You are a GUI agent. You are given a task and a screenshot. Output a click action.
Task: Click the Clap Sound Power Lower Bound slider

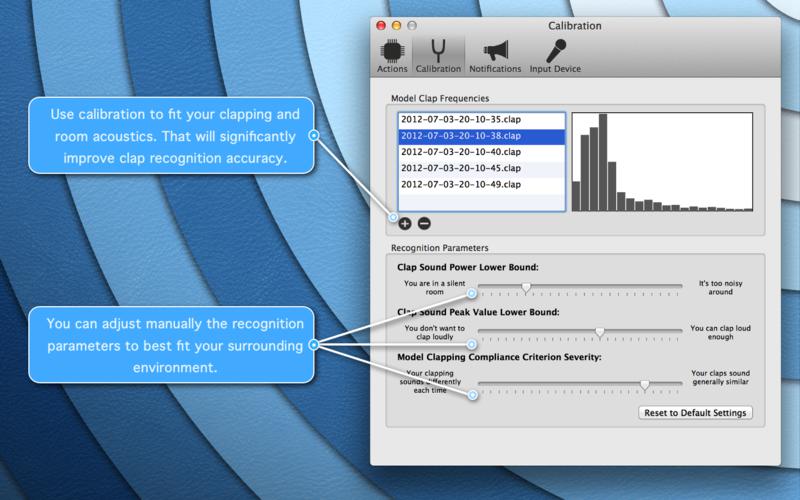[x=526, y=286]
